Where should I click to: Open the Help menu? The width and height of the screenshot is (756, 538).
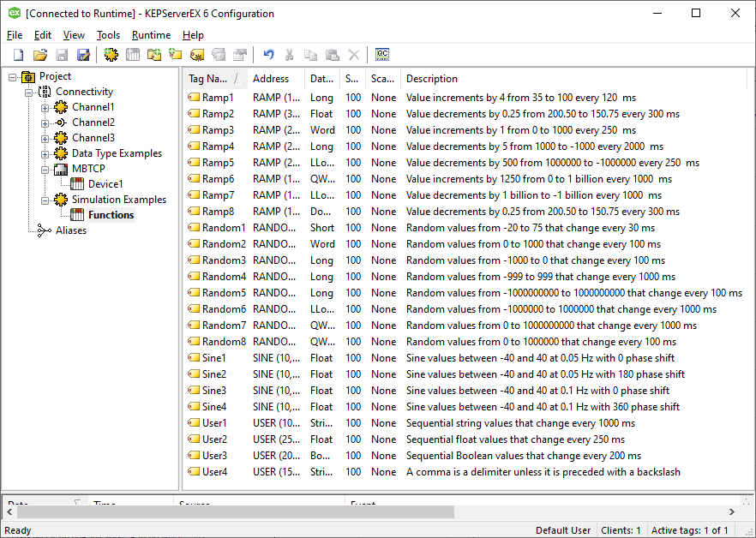(x=193, y=35)
